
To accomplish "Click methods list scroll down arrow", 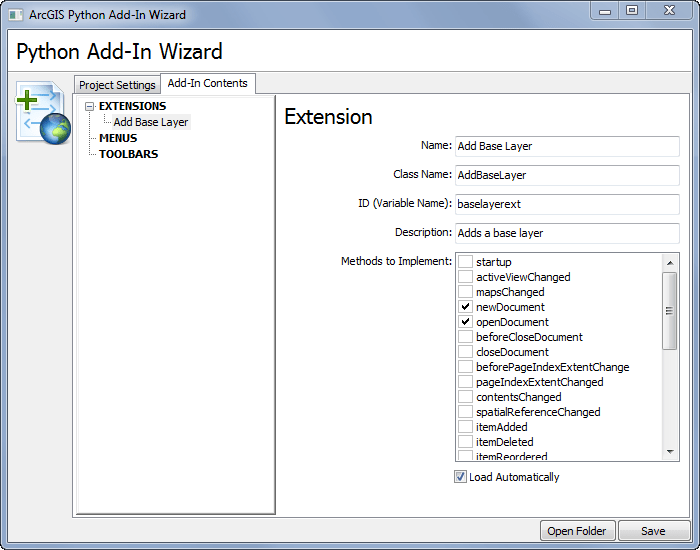I will coord(670,452).
